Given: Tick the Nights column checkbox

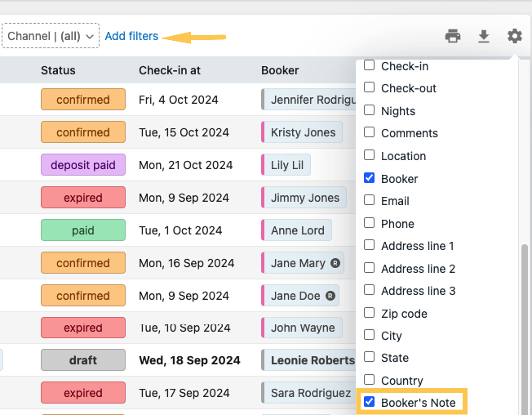Looking at the screenshot, I should (x=369, y=110).
